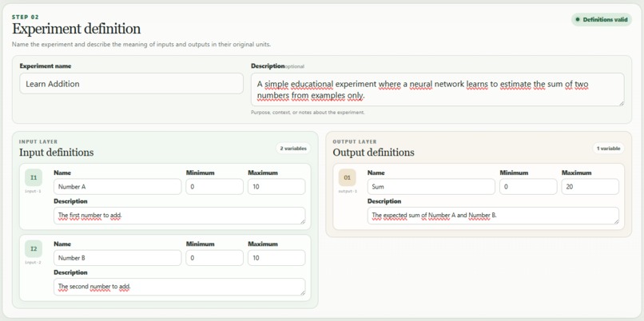Click the 'Experiment name' label
The height and width of the screenshot is (321, 644).
46,66
